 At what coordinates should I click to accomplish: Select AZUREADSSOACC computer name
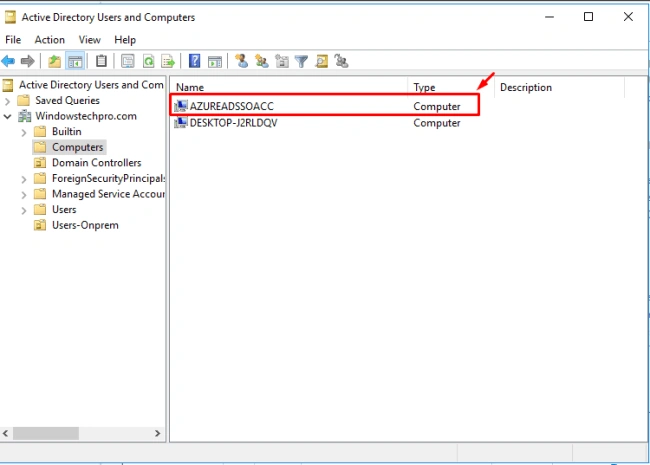[232, 107]
